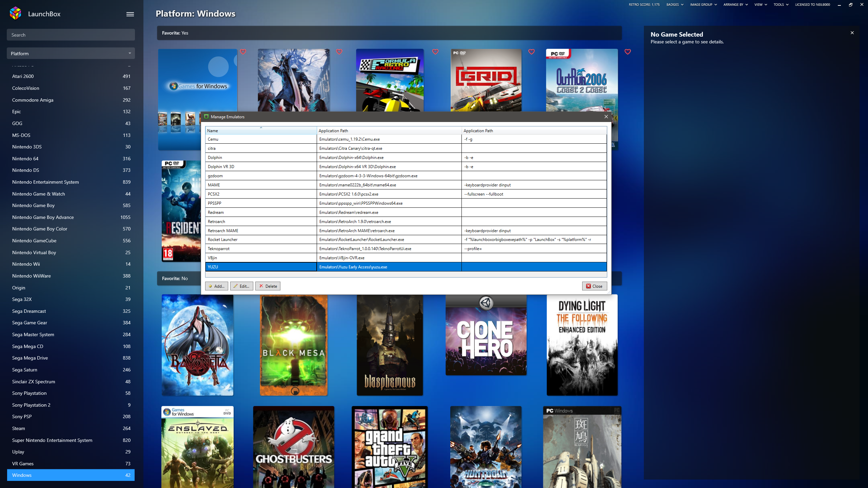The width and height of the screenshot is (868, 488).
Task: Unfavorite the GRID game via its heart
Action: (x=531, y=52)
